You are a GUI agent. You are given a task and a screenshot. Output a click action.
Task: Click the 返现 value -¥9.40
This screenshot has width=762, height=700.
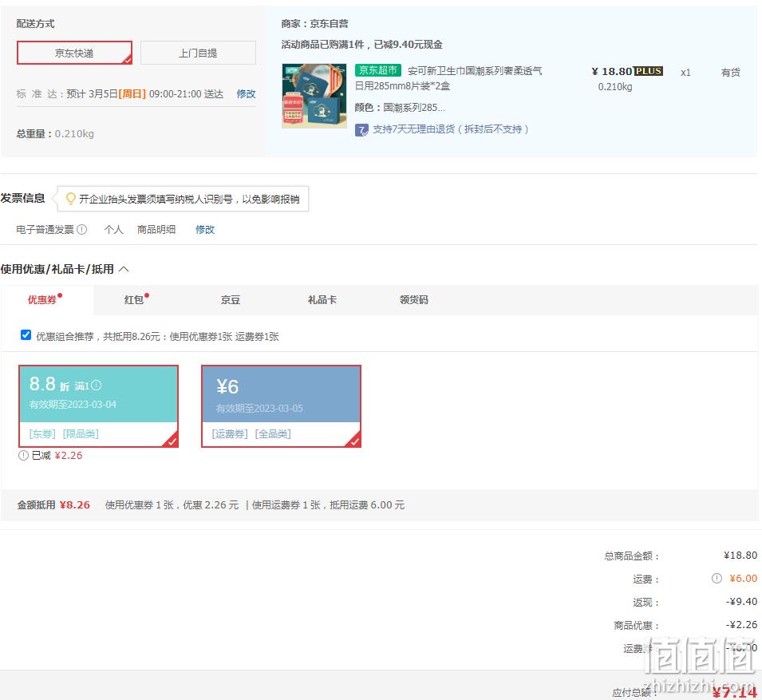(741, 601)
